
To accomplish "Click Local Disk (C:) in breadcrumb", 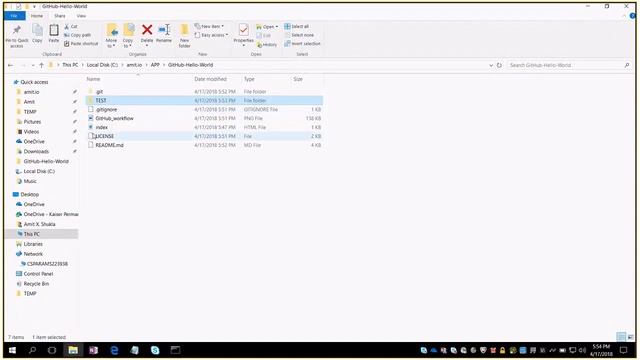I will tap(102, 65).
